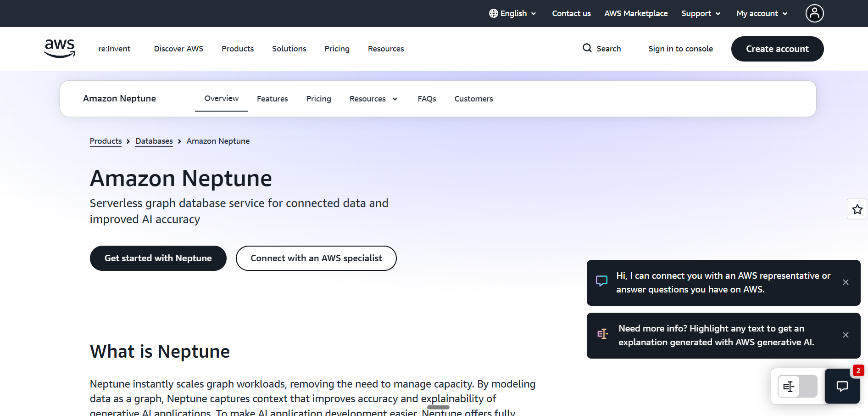Click the Amazon Neptune main heading
The image size is (868, 416).
[181, 178]
